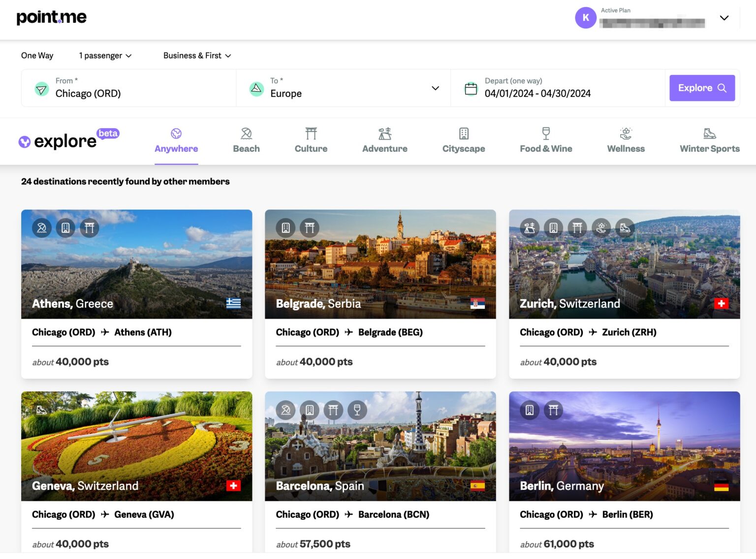Select the Adventure category filter

384,140
